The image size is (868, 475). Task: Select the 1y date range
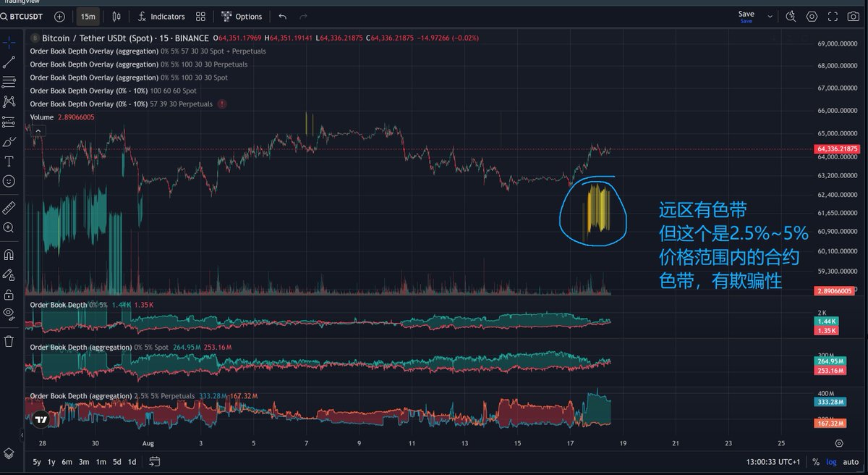point(51,461)
